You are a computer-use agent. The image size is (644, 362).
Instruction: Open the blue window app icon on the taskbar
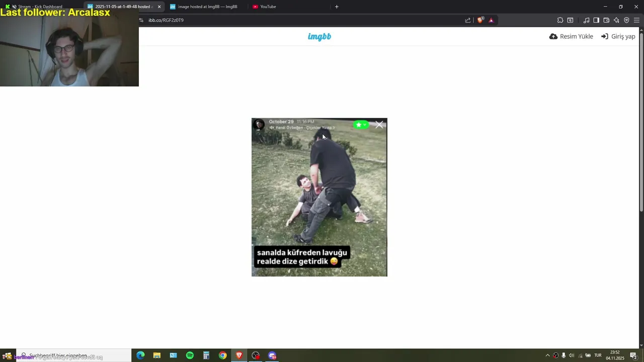[x=173, y=355]
